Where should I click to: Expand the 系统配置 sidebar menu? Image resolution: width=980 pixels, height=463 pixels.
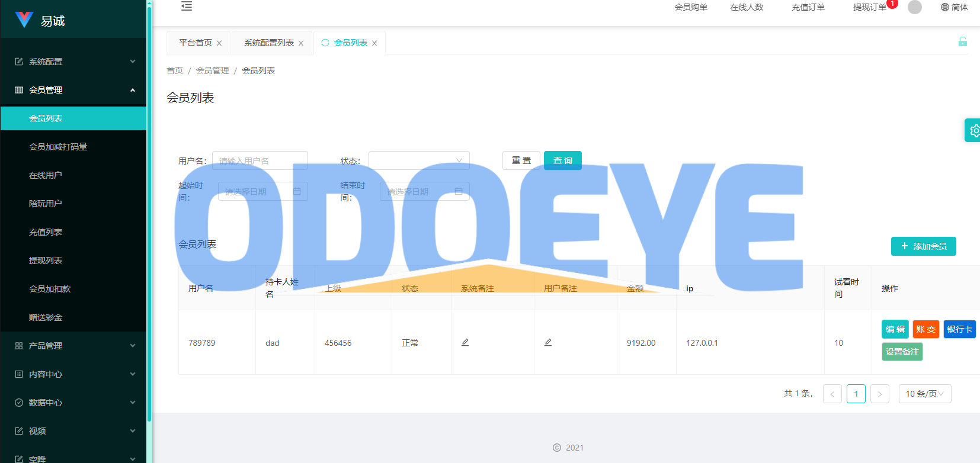click(73, 62)
